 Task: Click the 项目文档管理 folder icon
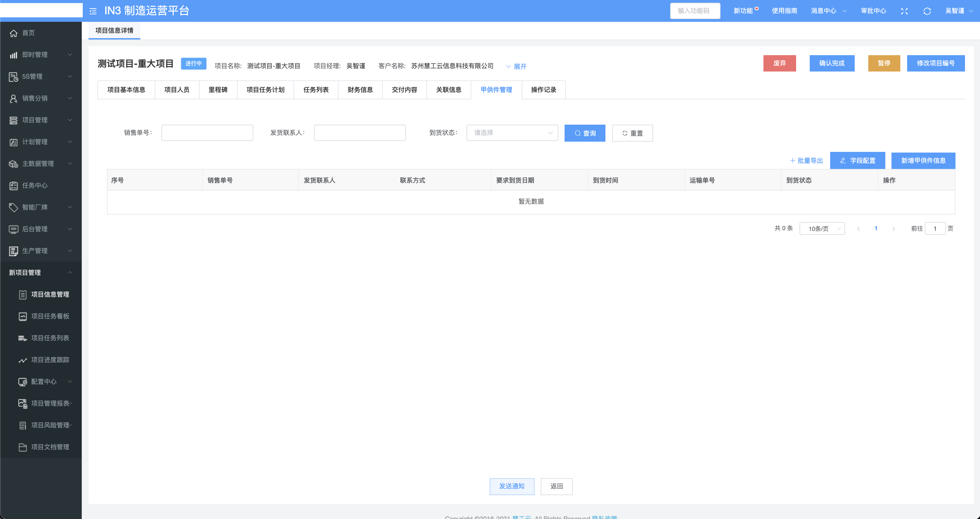[x=23, y=447]
